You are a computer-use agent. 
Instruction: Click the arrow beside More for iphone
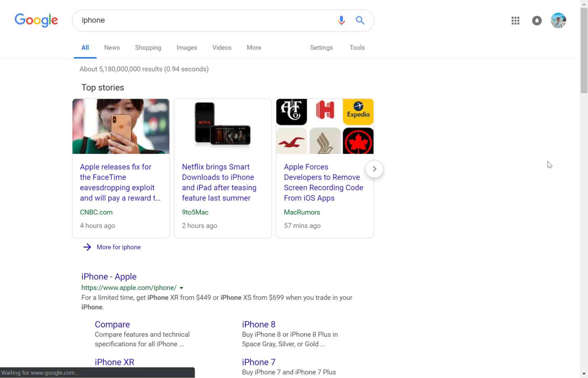coord(87,247)
